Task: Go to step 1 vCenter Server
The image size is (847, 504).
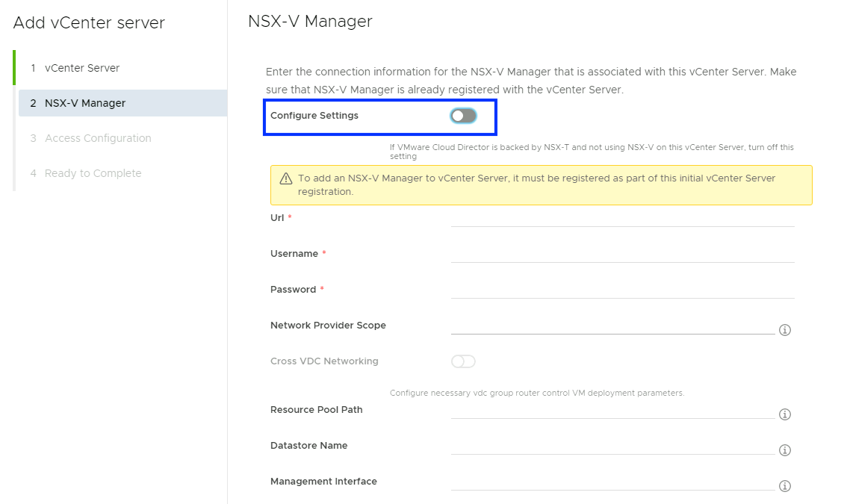Action: click(82, 68)
